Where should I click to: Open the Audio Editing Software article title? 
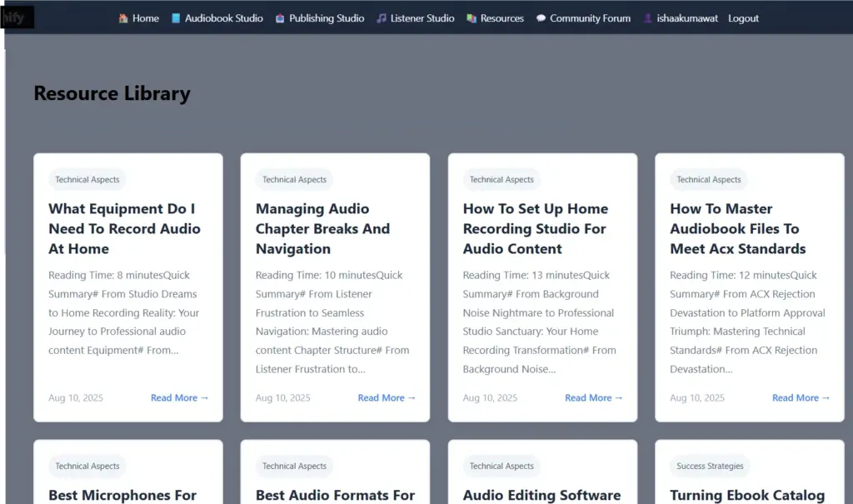pos(542,495)
